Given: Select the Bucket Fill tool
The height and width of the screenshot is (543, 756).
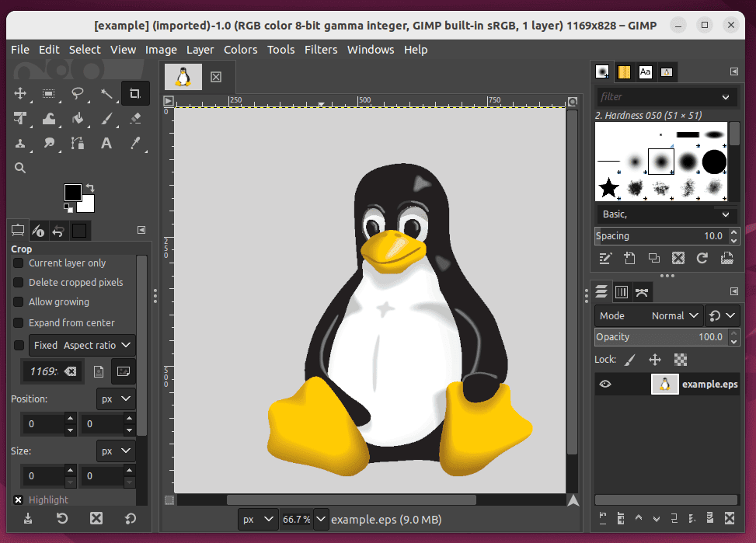Looking at the screenshot, I should [77, 118].
